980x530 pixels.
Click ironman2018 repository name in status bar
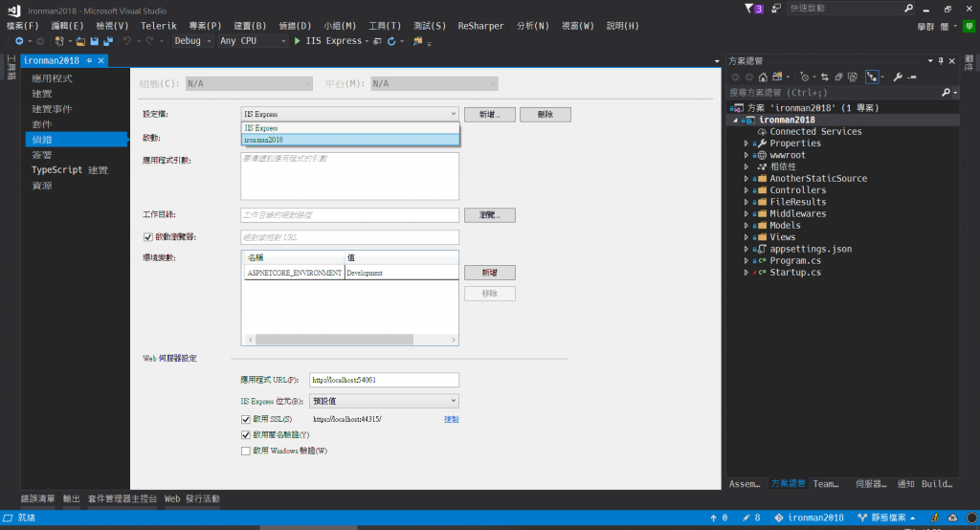[x=815, y=518]
